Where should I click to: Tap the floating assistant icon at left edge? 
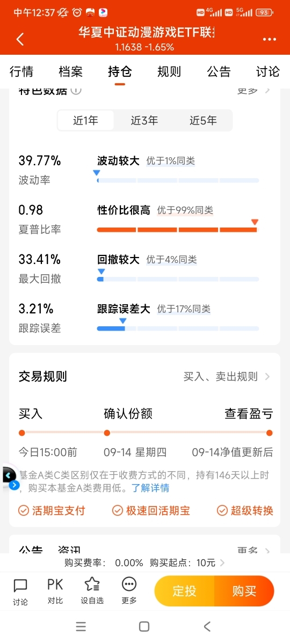9,477
